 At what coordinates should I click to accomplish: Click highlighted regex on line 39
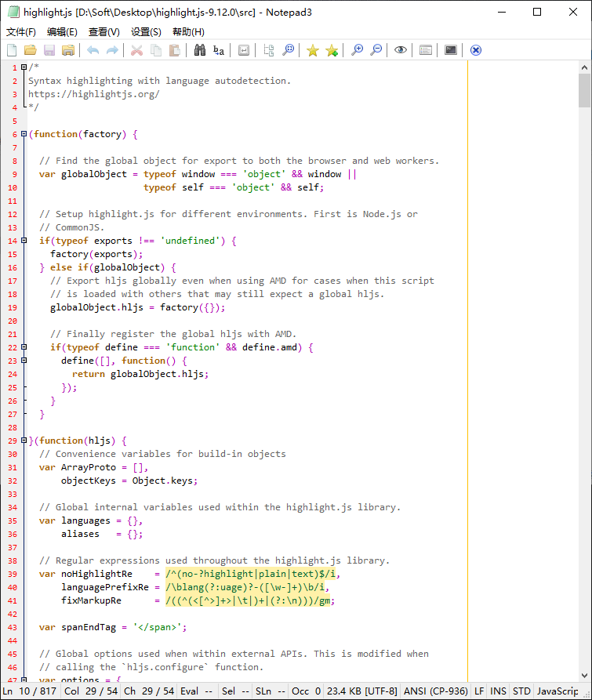(x=250, y=574)
